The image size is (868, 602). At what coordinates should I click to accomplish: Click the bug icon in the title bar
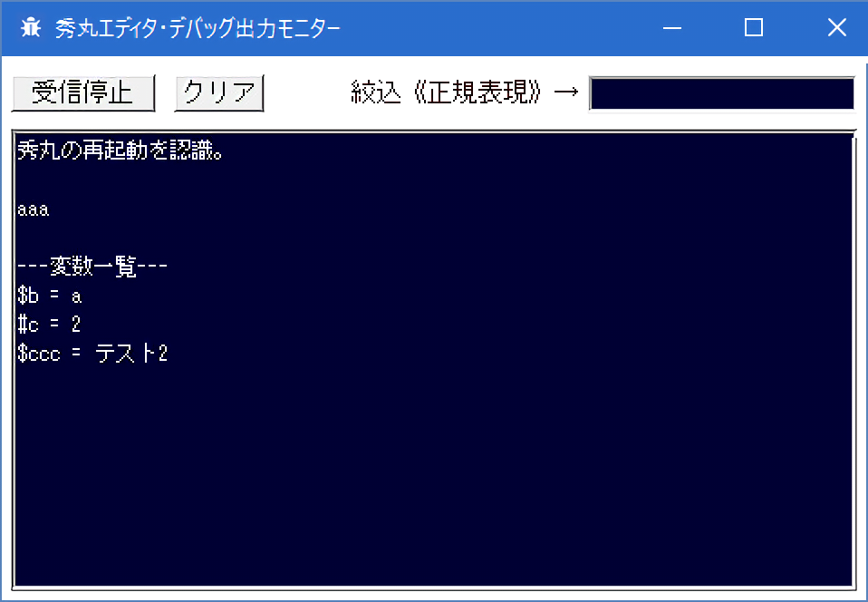pyautogui.click(x=31, y=28)
